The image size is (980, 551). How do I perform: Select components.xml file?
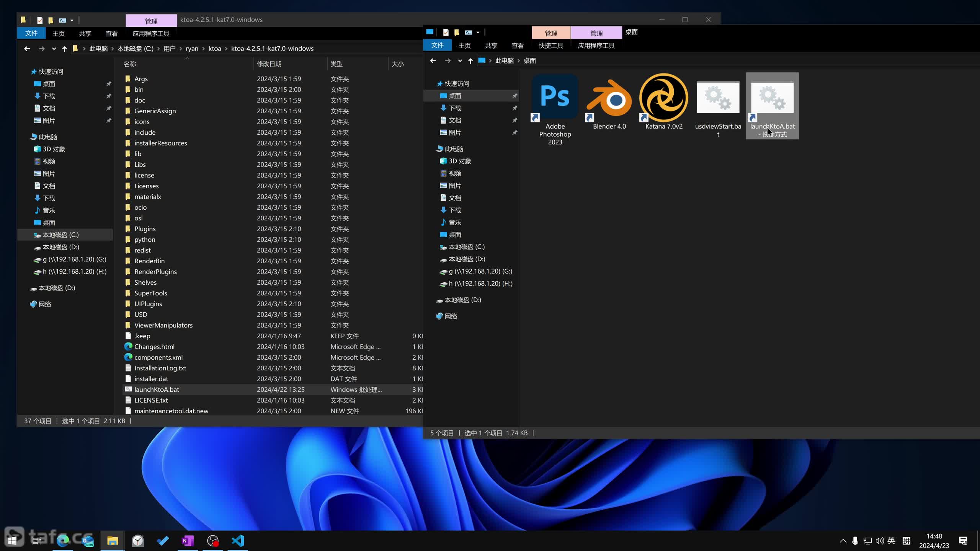click(x=158, y=357)
